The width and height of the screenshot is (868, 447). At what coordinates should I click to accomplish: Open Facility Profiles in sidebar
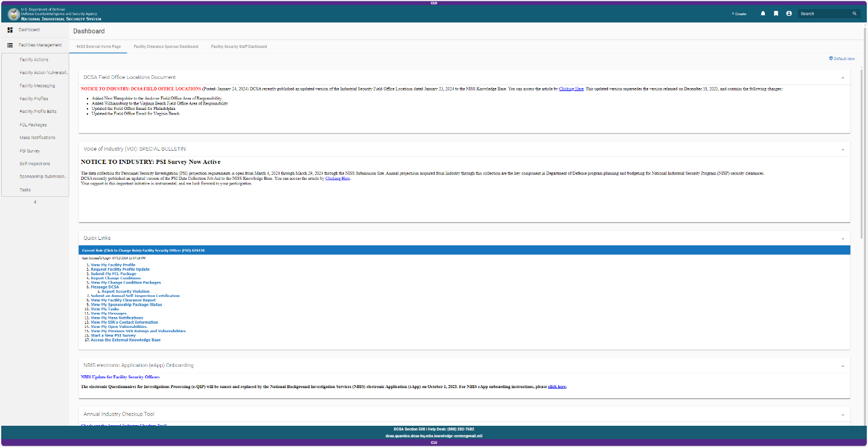point(35,99)
